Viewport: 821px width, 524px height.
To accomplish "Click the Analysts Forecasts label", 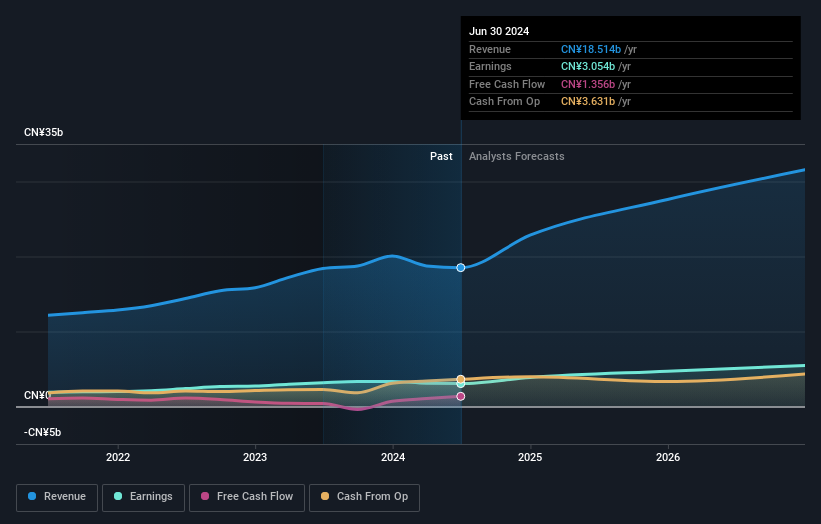I will (x=516, y=157).
